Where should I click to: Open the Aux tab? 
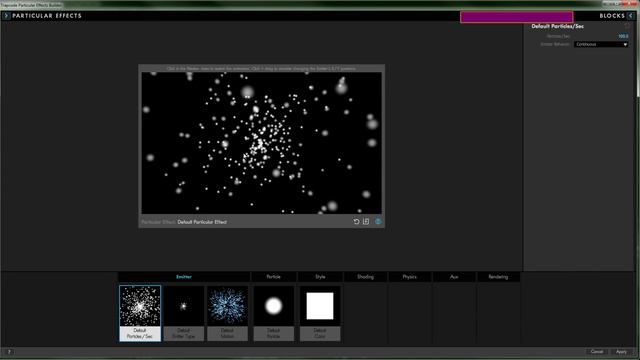pos(454,277)
